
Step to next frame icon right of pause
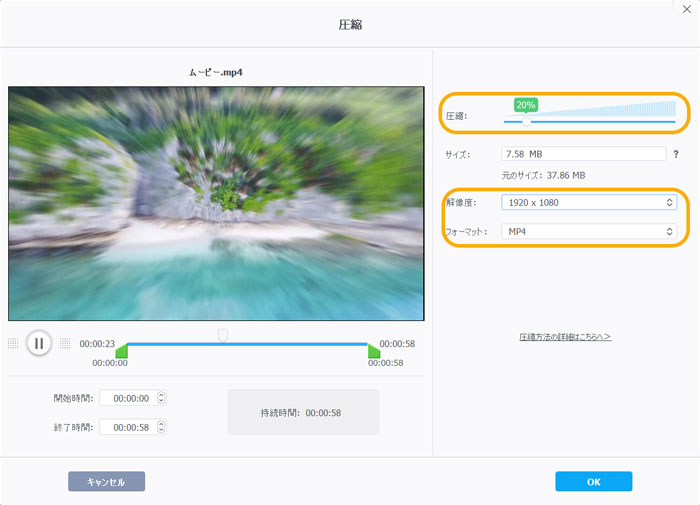click(65, 343)
